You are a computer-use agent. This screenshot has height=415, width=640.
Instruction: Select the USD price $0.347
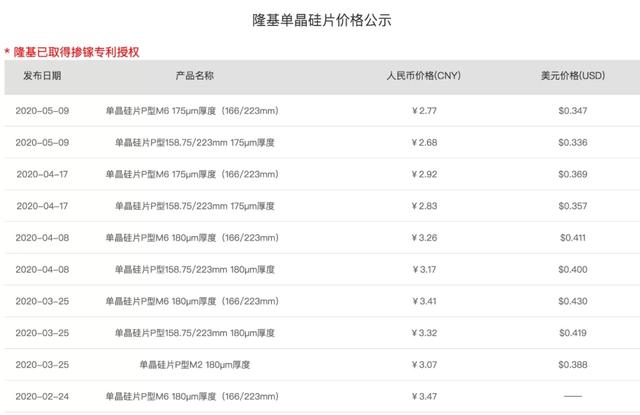[573, 111]
